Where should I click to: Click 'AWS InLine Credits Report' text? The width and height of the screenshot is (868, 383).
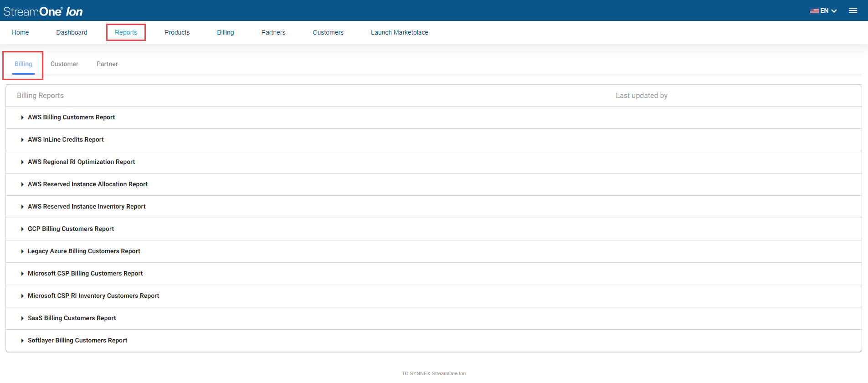(x=66, y=139)
